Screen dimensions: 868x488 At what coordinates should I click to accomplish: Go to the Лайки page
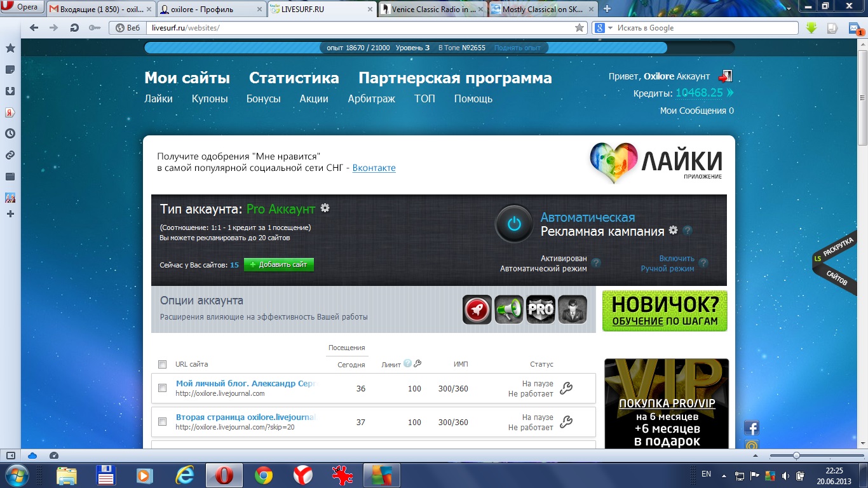pos(158,98)
